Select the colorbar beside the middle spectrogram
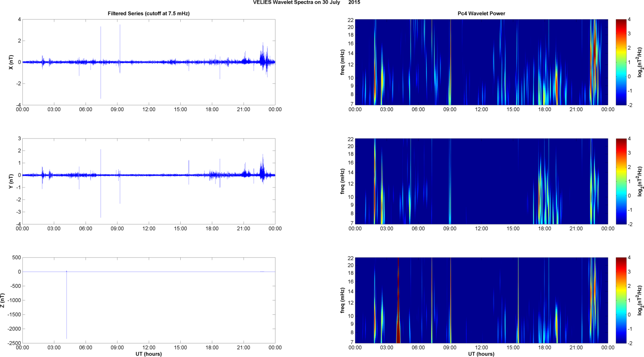Viewport: 644px width, 357px height. (621, 181)
